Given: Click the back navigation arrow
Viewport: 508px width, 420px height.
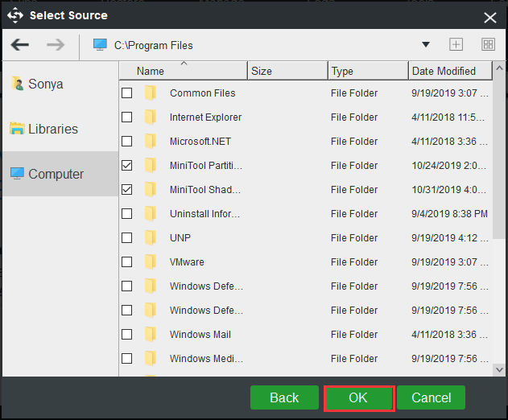Looking at the screenshot, I should click(x=20, y=45).
